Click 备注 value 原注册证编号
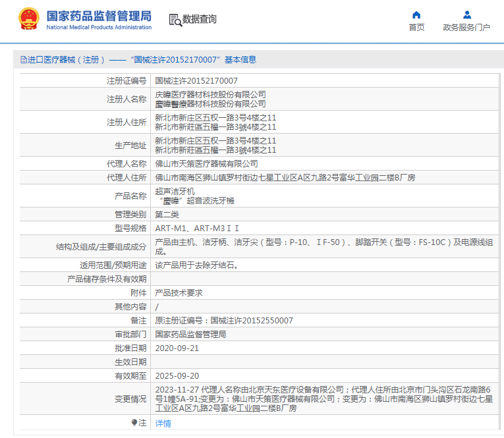 [224, 321]
